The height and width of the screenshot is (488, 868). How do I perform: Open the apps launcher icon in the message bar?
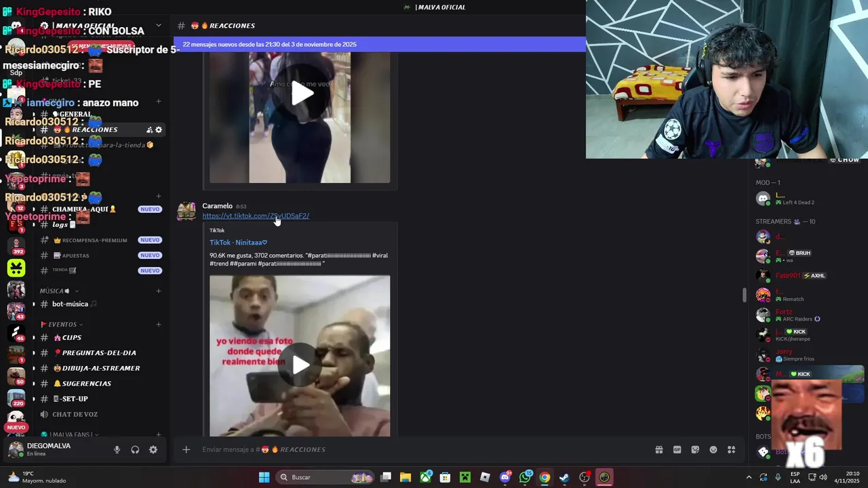[732, 449]
